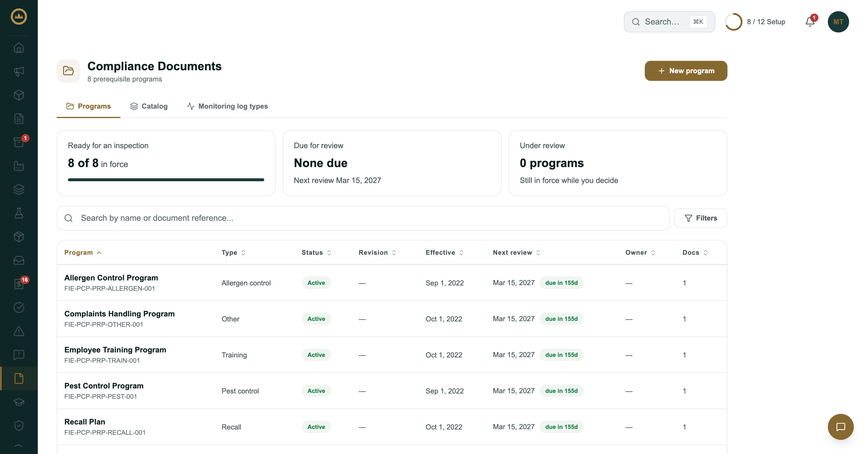Screen dimensions: 868x454
Task: Open the megaphone announcements sidebar icon
Action: point(19,71)
